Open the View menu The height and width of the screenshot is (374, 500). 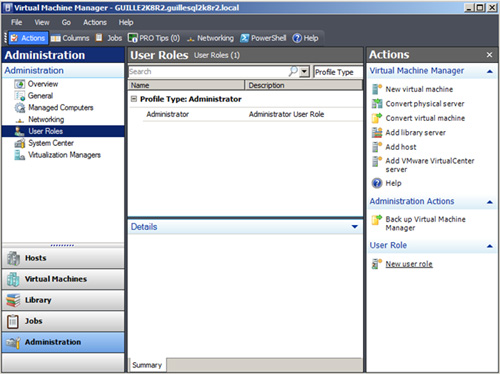tap(42, 22)
